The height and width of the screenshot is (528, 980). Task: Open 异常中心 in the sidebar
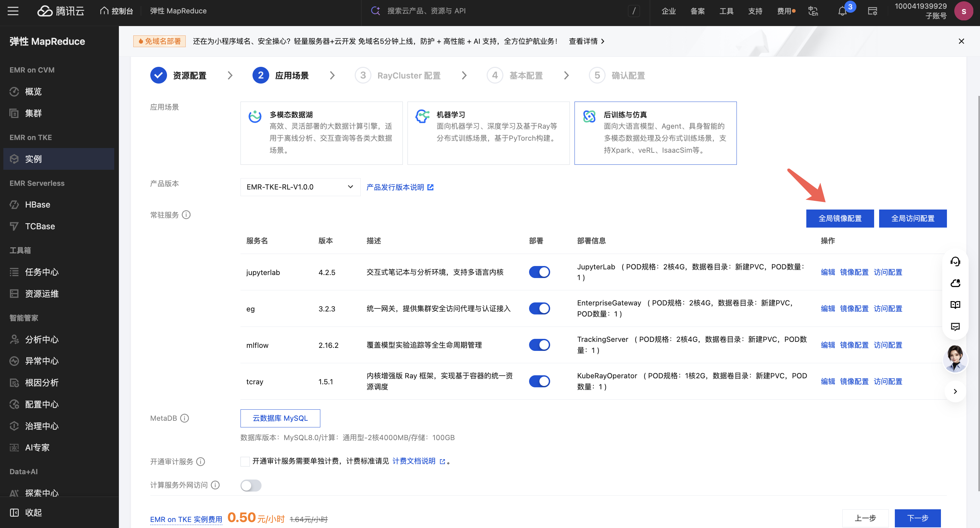point(58,361)
